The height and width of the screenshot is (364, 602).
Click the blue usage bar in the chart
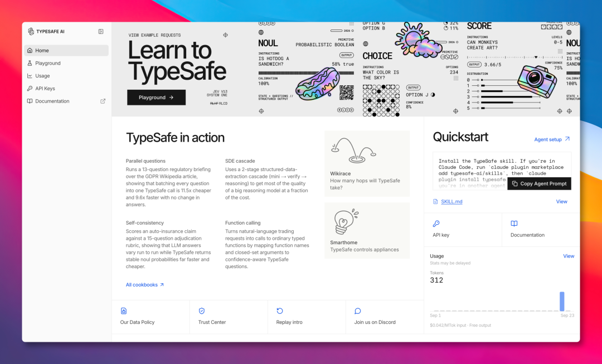click(562, 302)
